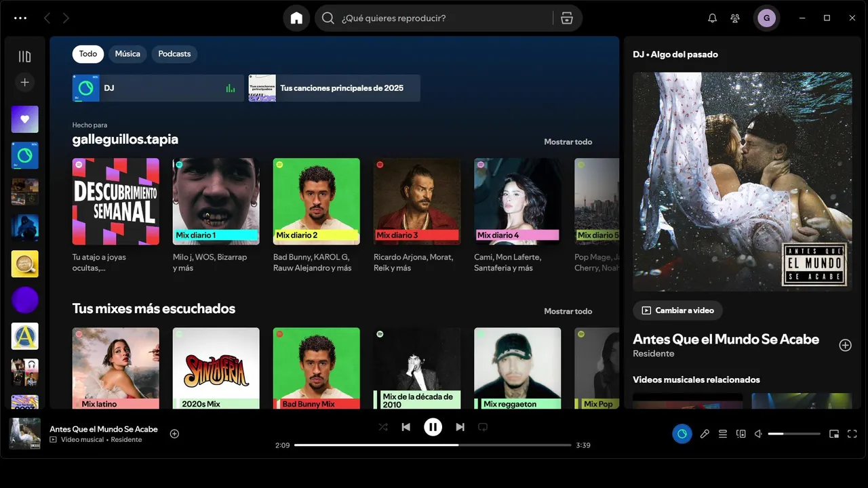
Task: Seek within the song progress bar
Action: [x=433, y=445]
